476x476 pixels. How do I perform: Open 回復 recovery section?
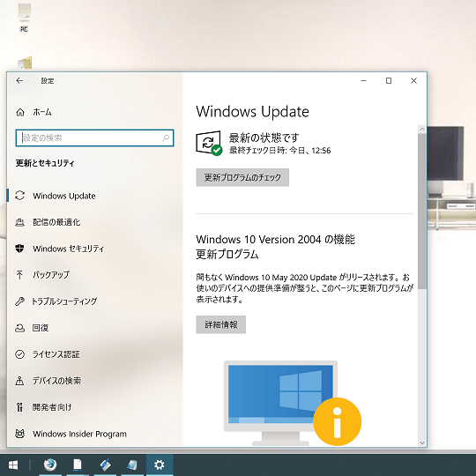point(41,328)
